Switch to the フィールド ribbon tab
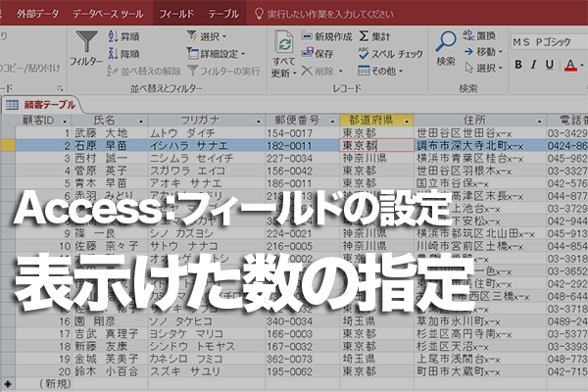 pyautogui.click(x=176, y=14)
